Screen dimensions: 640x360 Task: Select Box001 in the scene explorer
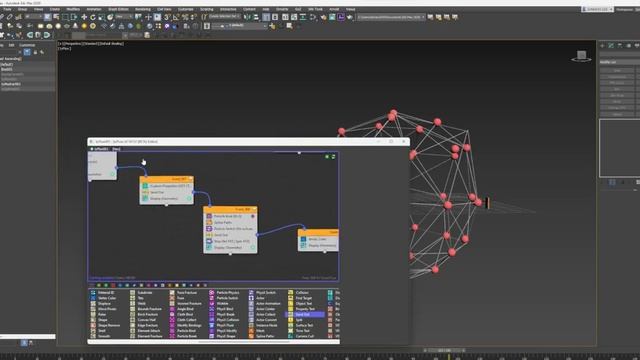(x=7, y=69)
